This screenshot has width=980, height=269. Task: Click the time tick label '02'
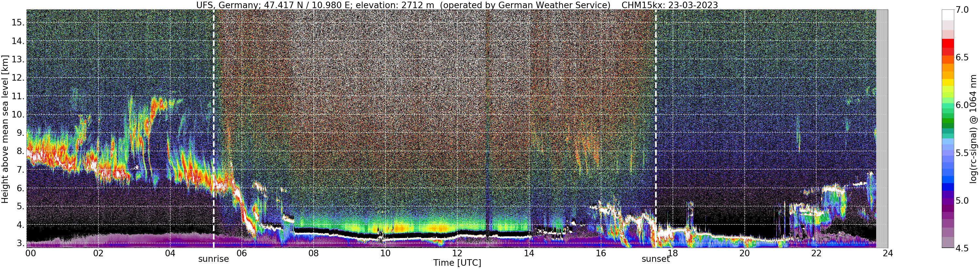pos(98,253)
